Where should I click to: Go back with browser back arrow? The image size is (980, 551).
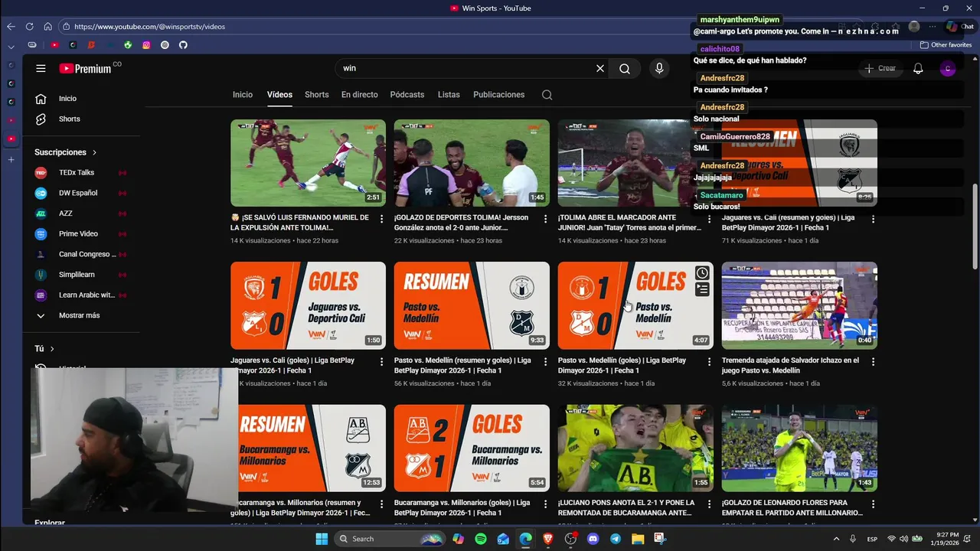click(x=11, y=26)
